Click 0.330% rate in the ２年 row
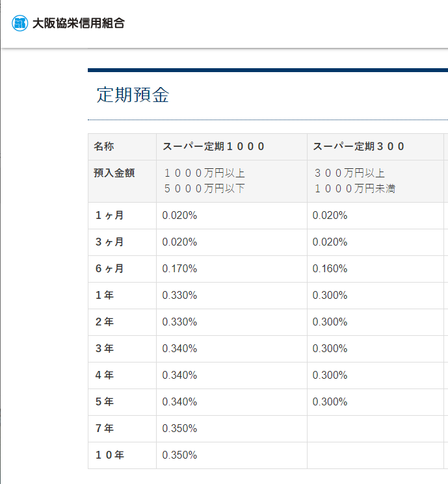This screenshot has width=448, height=484. 179,322
